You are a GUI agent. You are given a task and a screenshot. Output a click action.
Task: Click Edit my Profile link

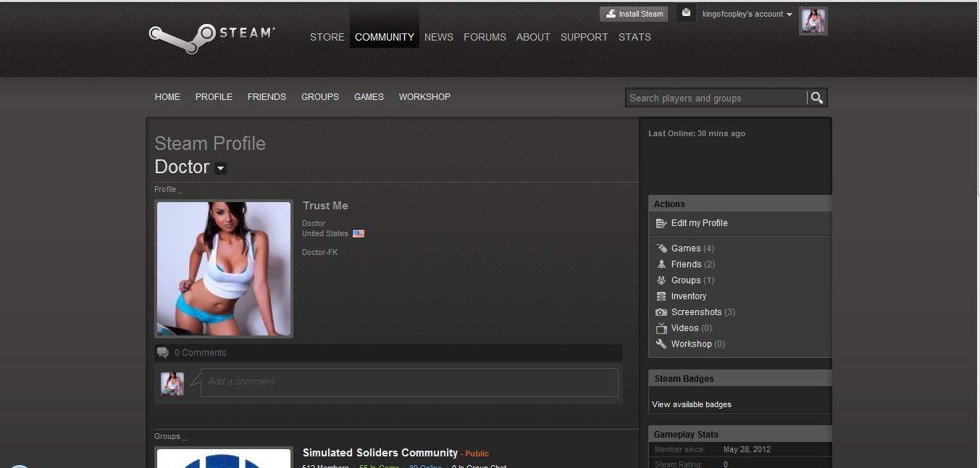[x=700, y=223]
